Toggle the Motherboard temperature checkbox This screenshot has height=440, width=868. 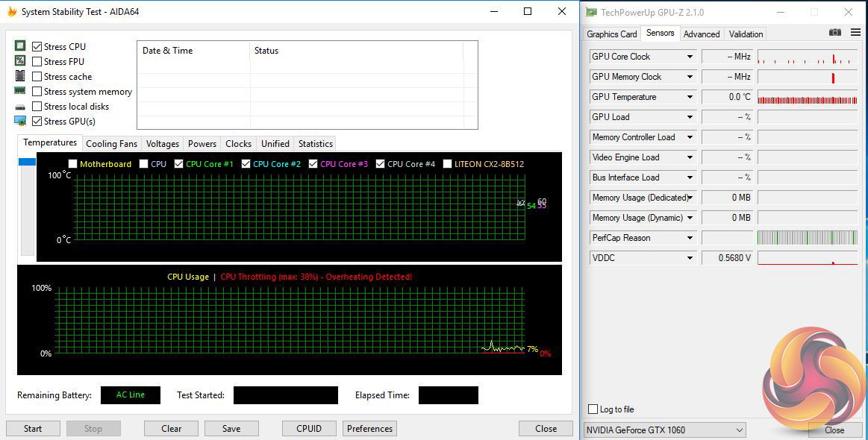[72, 164]
